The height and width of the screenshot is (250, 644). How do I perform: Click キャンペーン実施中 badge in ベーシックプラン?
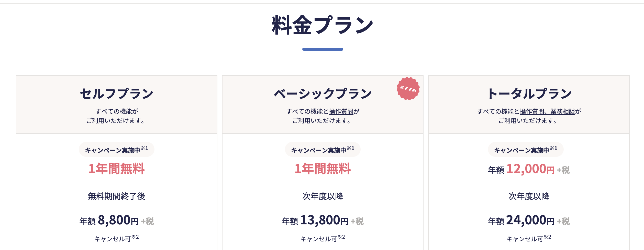(323, 149)
